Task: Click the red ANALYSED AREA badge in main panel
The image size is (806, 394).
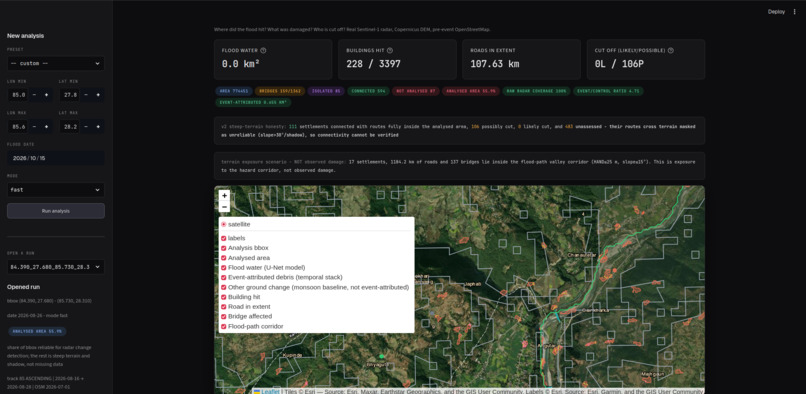Action: pos(470,91)
